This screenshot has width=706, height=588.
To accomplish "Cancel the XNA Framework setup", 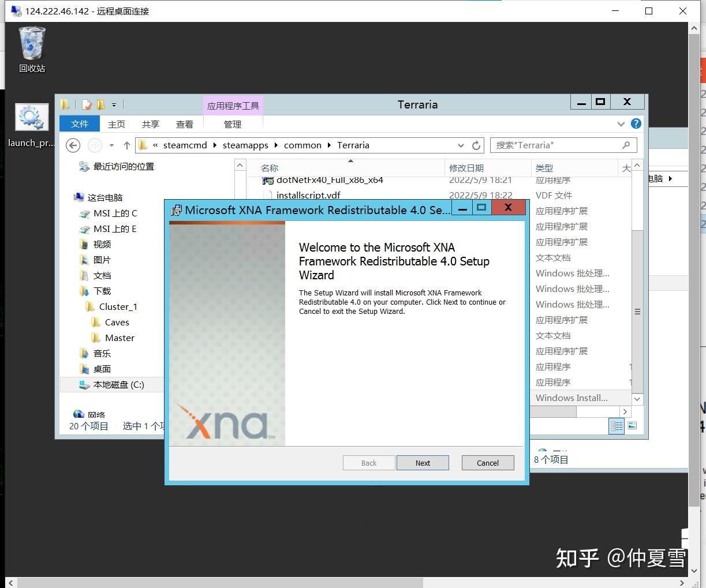I will pyautogui.click(x=488, y=463).
